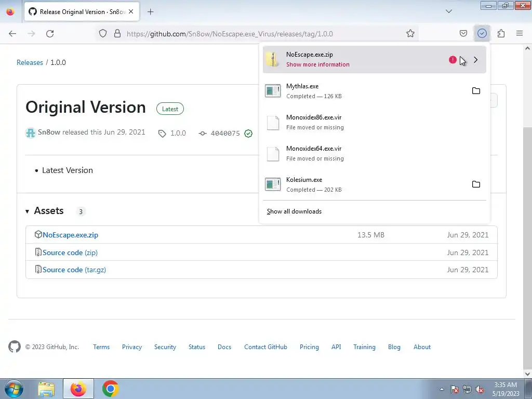Open the list all tabs dropdown arrow
Viewport: 532px width, 399px height.
click(448, 11)
